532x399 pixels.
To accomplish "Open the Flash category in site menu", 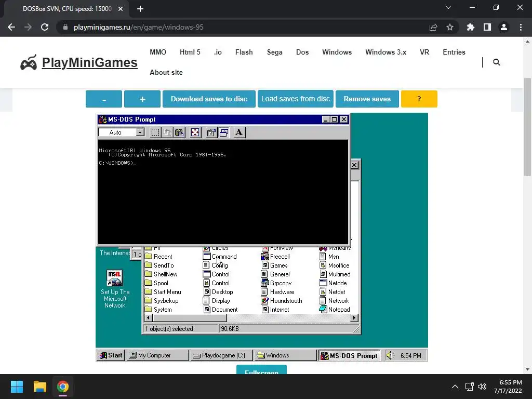I will tap(244, 52).
